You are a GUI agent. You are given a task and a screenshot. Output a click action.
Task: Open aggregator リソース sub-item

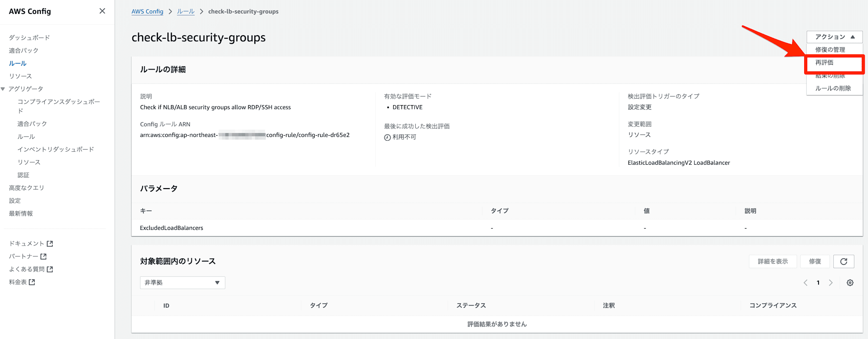pyautogui.click(x=29, y=162)
